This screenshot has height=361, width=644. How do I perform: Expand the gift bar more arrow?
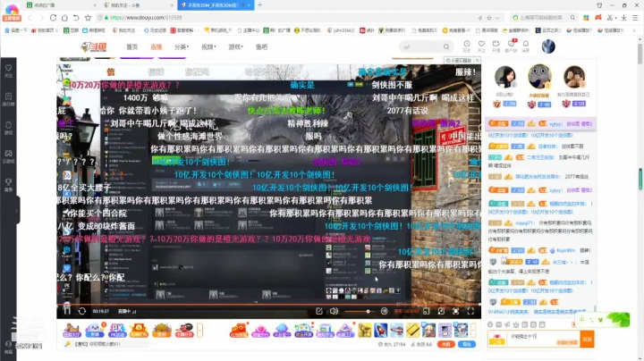[x=473, y=331]
